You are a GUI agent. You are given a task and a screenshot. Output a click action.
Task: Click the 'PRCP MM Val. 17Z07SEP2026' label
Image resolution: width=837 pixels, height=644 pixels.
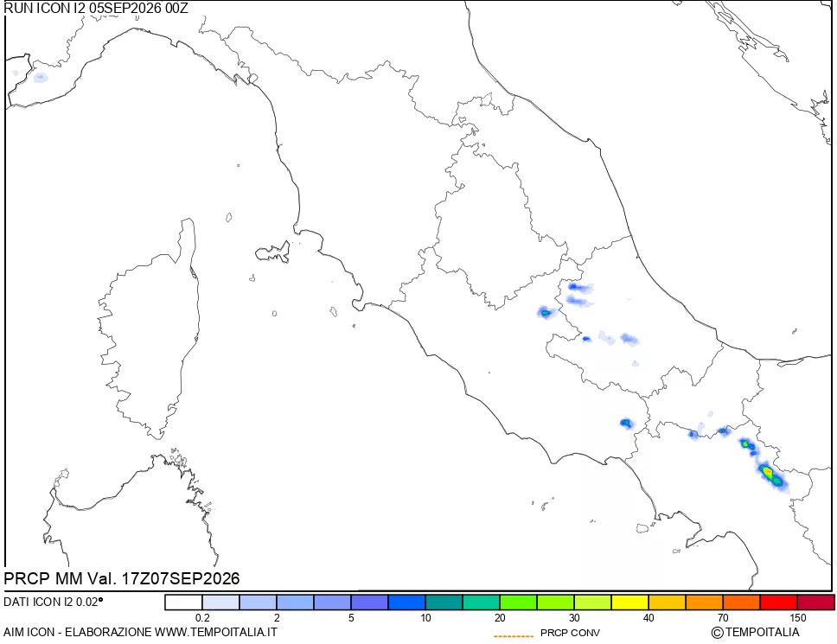pos(122,579)
